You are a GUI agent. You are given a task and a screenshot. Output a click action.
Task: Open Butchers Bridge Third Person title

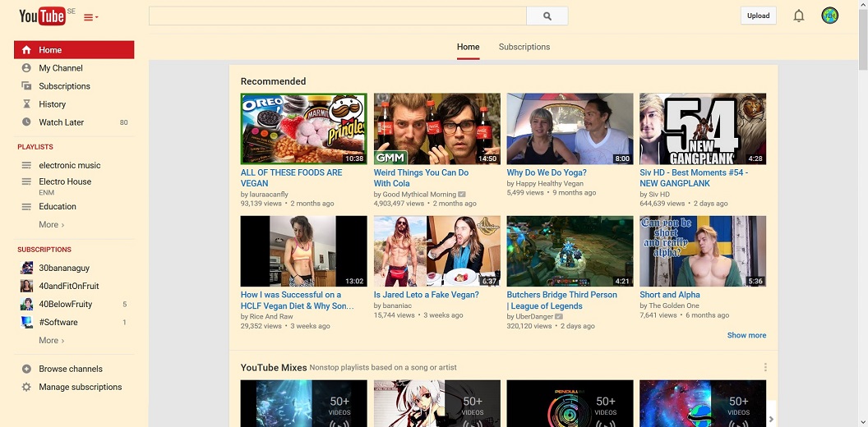point(562,301)
